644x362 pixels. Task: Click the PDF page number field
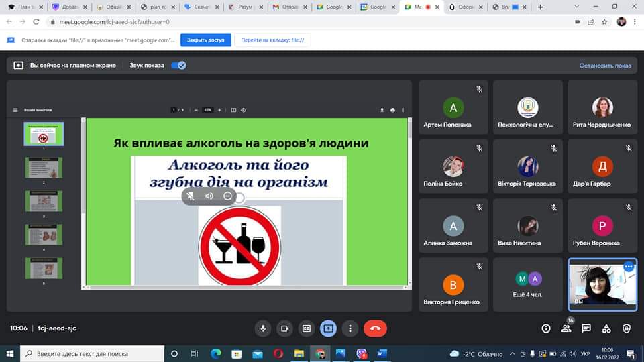[x=174, y=110]
